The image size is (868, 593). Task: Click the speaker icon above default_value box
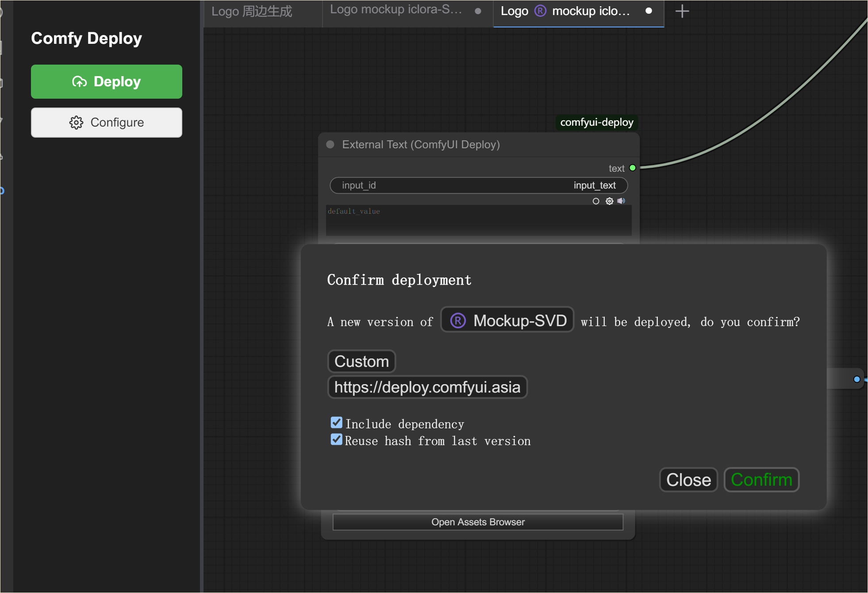point(622,201)
